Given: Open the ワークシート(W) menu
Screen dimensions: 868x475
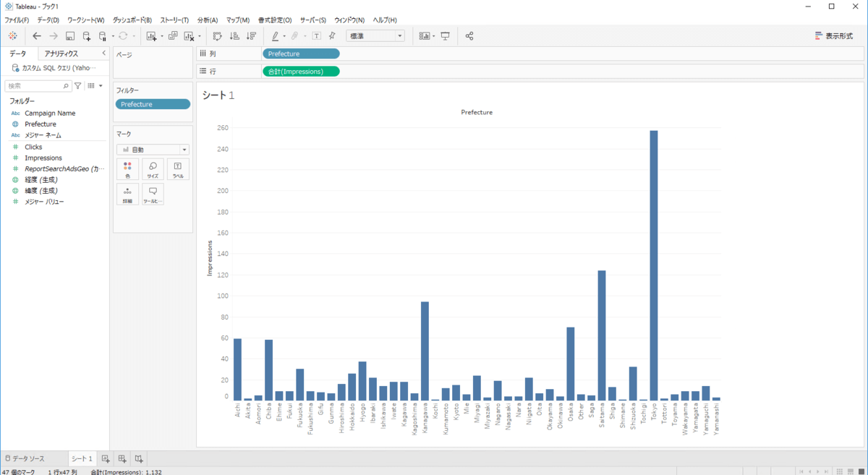Looking at the screenshot, I should pos(85,20).
